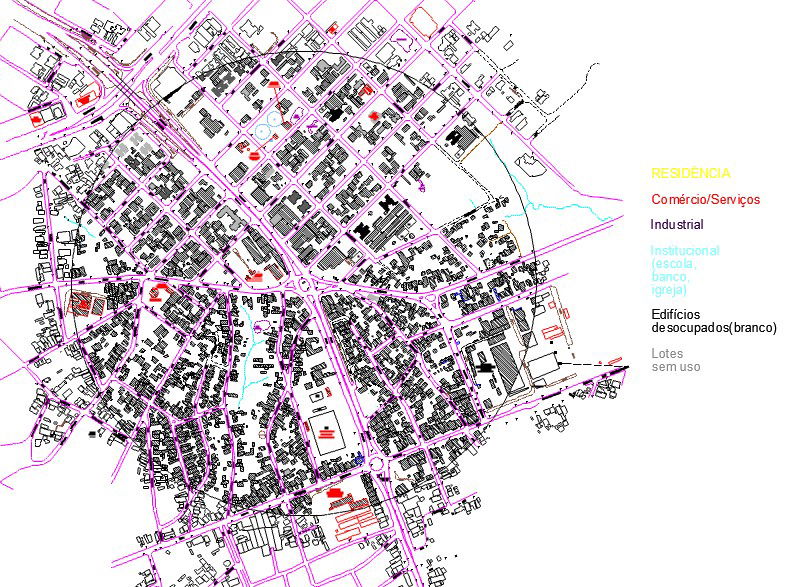Screen dimensions: 785x587
Task: Click the twin cyan circles in the plaza
Action: (267, 130)
